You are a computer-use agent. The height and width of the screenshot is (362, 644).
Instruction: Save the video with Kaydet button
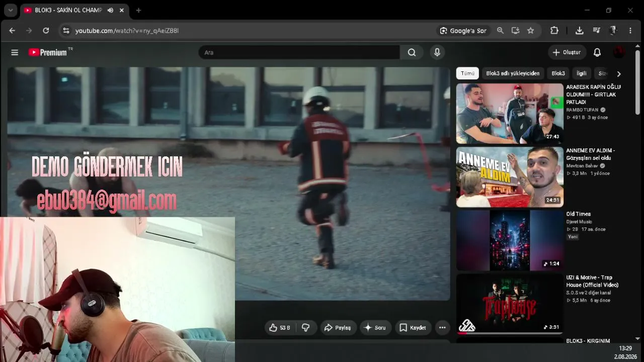[x=413, y=328]
